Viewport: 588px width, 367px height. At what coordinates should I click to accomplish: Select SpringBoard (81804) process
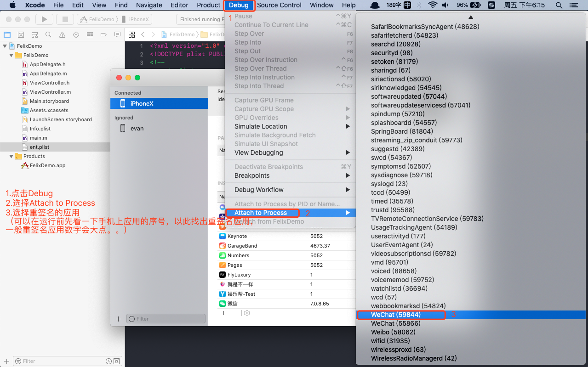point(472,131)
